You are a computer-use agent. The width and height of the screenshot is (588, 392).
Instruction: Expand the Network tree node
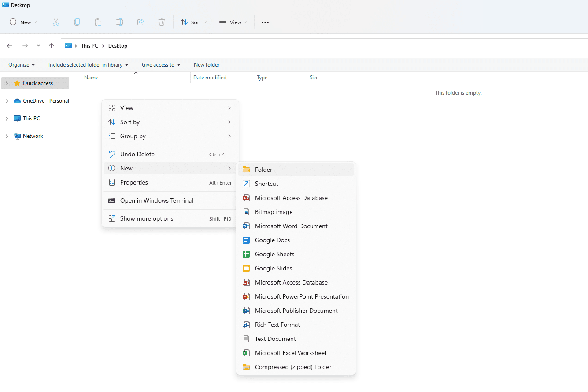[7, 136]
